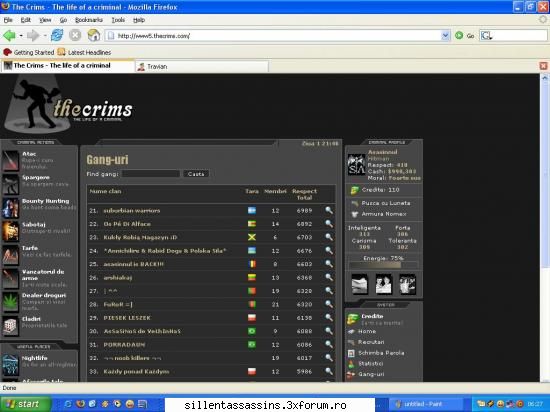Open the Bookmarks menu

pos(89,20)
